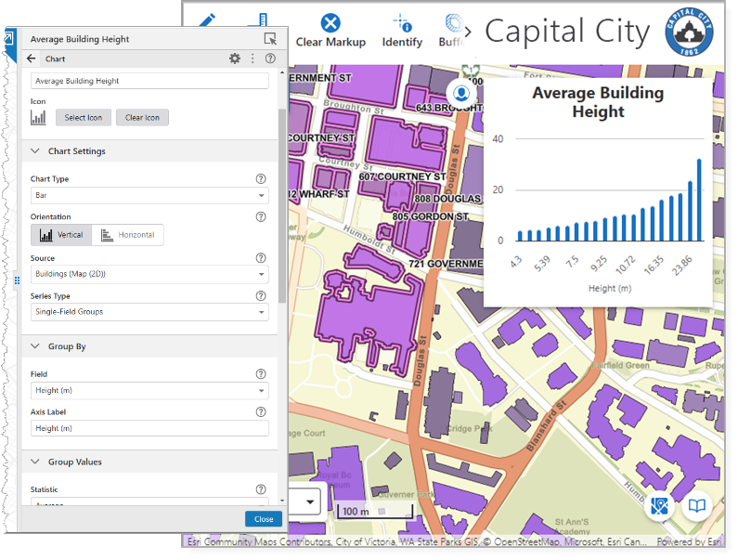Edit the Average Building Height title field
Screen dimensions: 738x560
(x=149, y=81)
